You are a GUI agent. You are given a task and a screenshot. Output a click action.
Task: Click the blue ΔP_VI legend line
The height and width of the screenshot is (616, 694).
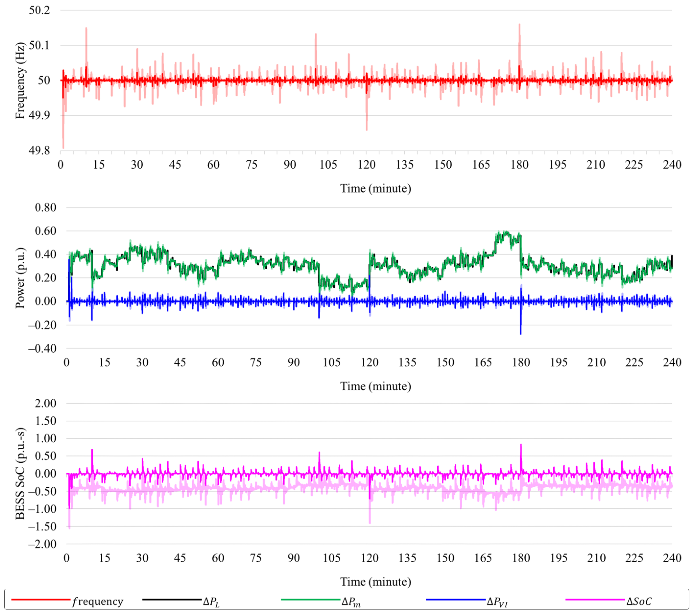[456, 599]
